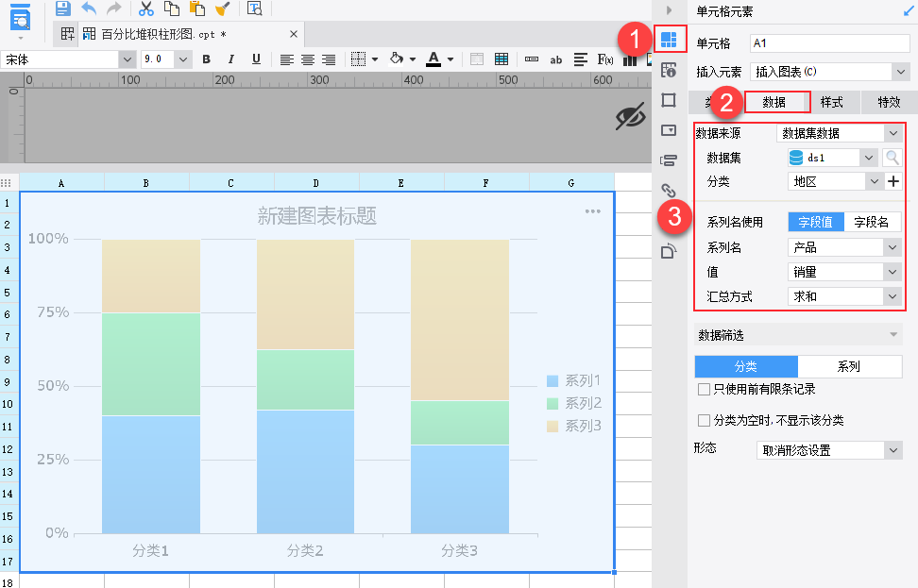The height and width of the screenshot is (588, 918).
Task: Click the magnifier preview icon beside ds1
Action: (892, 158)
